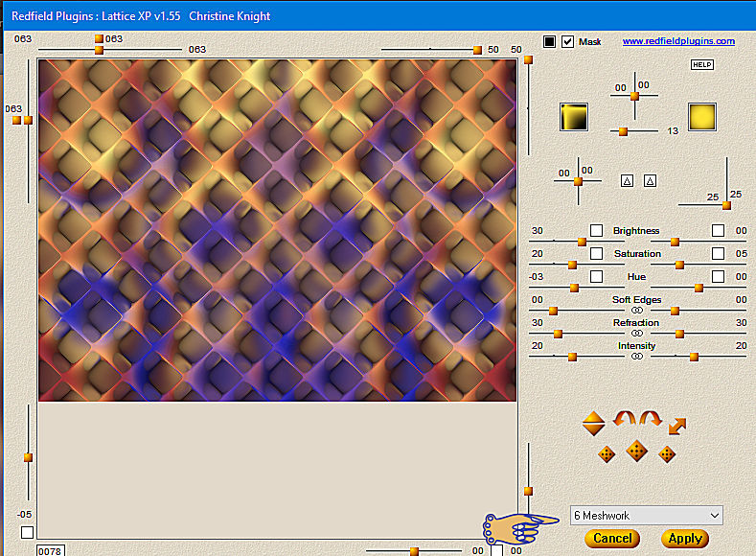
Task: Click the left Soft Edges slider handle
Action: [x=554, y=311]
